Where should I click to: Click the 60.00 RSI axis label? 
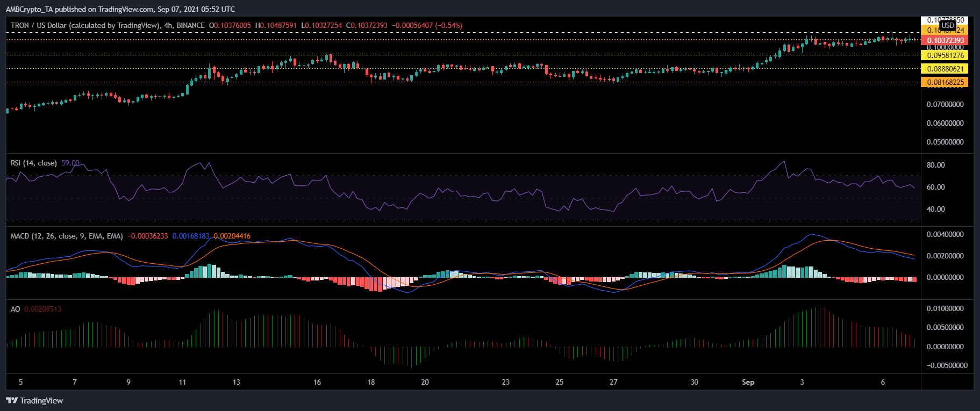click(935, 187)
